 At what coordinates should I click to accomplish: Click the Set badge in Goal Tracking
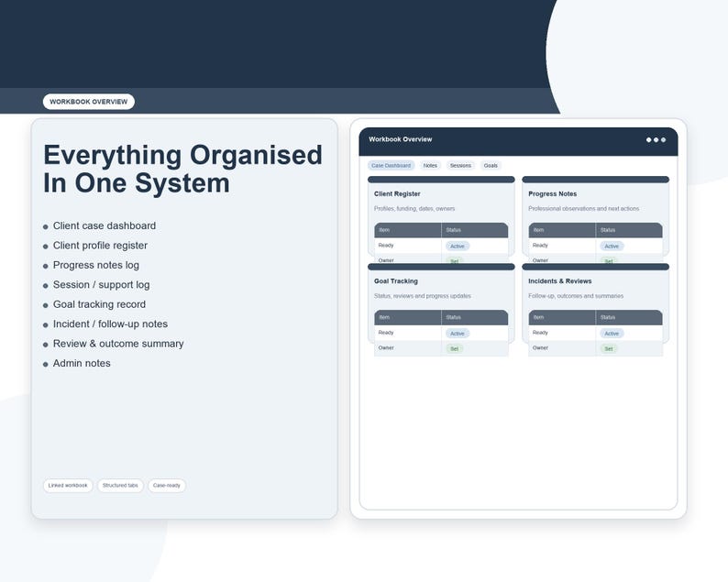pyautogui.click(x=454, y=349)
